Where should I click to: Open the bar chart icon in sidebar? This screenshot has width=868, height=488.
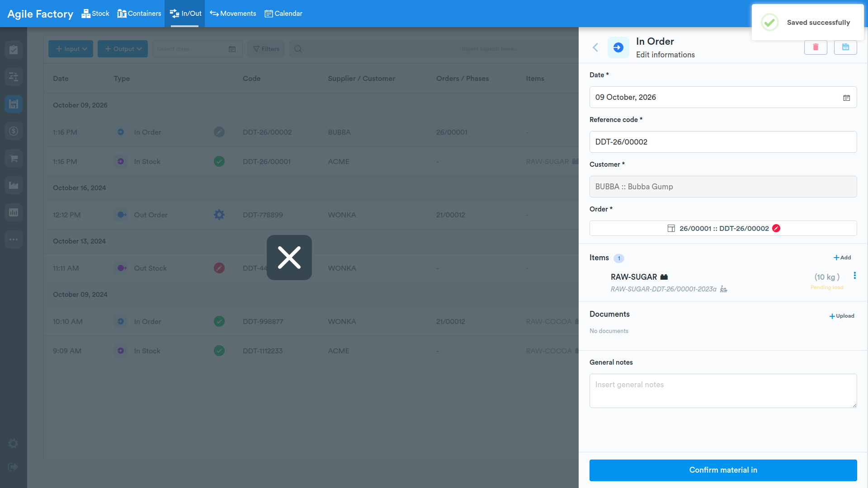[x=14, y=212]
